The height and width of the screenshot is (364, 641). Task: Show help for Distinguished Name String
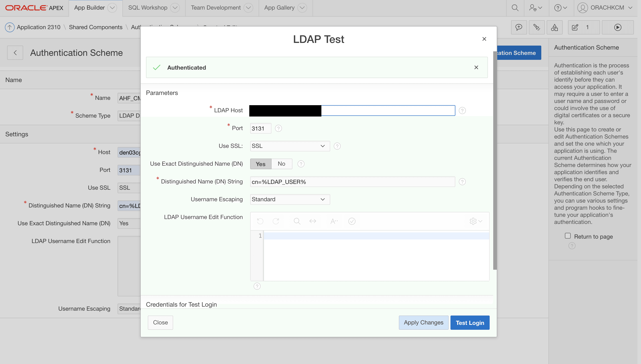(x=462, y=182)
